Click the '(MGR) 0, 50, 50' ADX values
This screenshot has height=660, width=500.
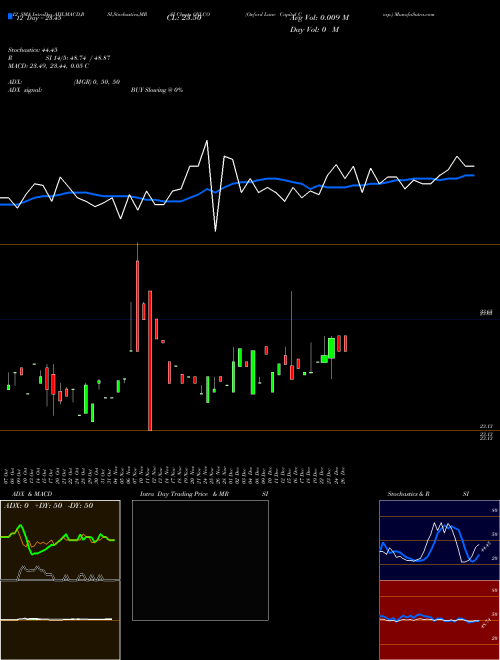pyautogui.click(x=97, y=82)
